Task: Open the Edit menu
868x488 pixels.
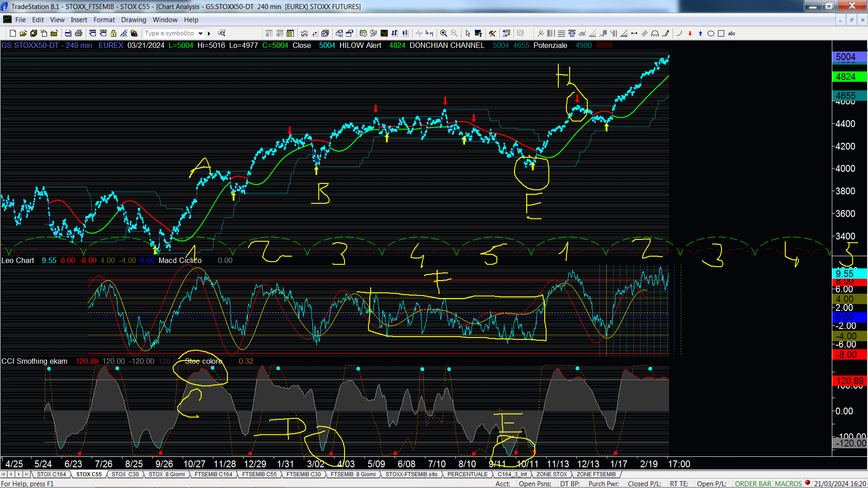Action: click(x=38, y=20)
